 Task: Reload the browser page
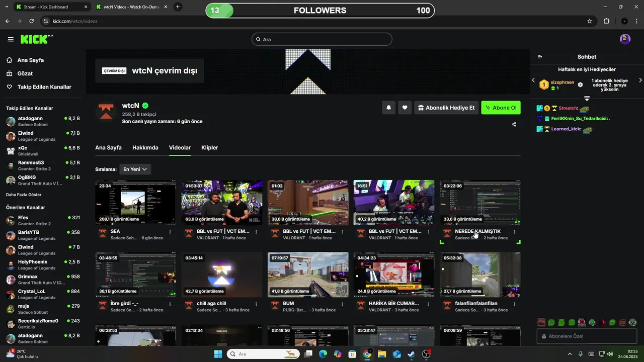click(31, 21)
